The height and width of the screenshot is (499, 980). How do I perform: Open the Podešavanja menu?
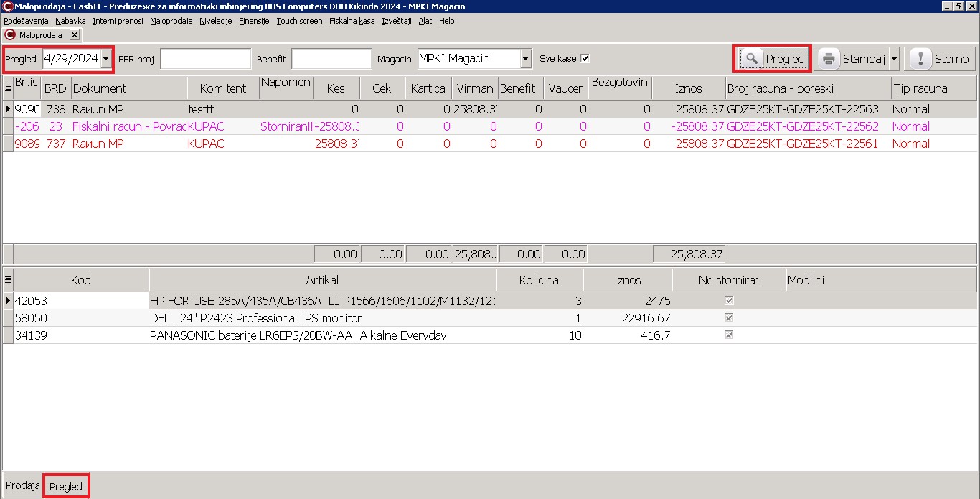coord(26,21)
